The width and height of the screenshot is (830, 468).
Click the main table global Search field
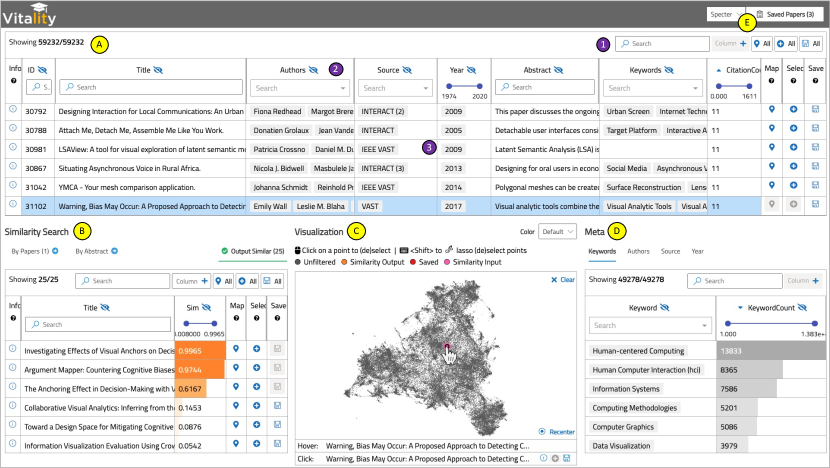coord(662,43)
